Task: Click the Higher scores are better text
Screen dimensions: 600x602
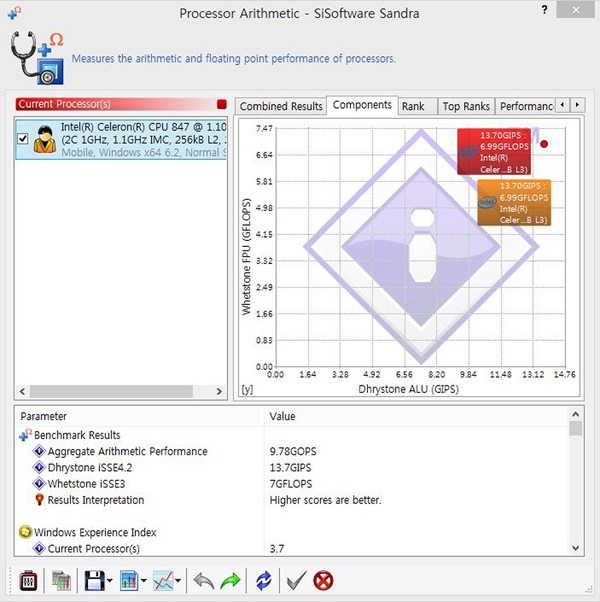Action: pos(326,500)
